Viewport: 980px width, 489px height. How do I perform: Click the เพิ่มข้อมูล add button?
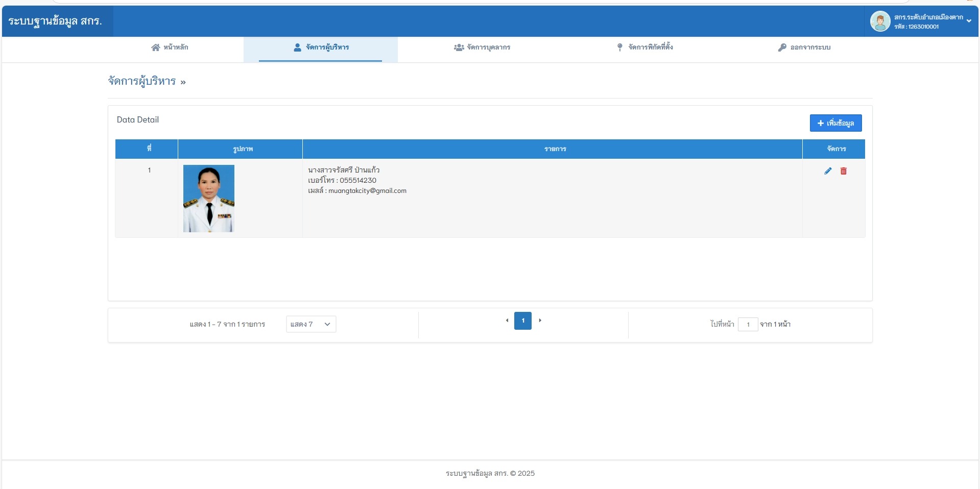tap(835, 123)
